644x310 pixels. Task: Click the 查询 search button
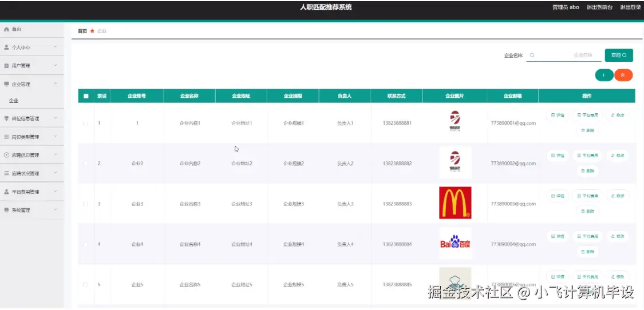pos(619,55)
